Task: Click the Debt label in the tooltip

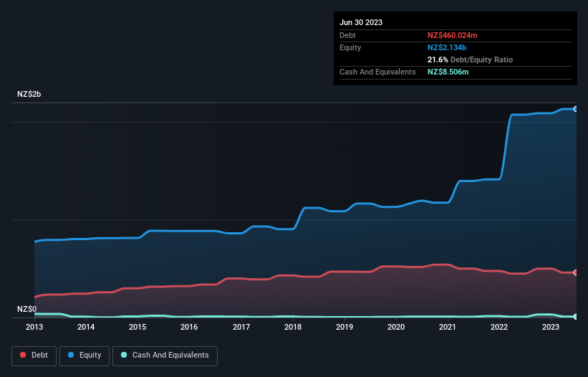Action: (347, 35)
